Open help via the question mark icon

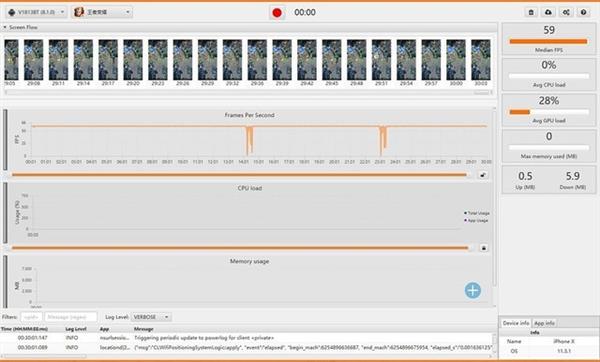point(584,12)
